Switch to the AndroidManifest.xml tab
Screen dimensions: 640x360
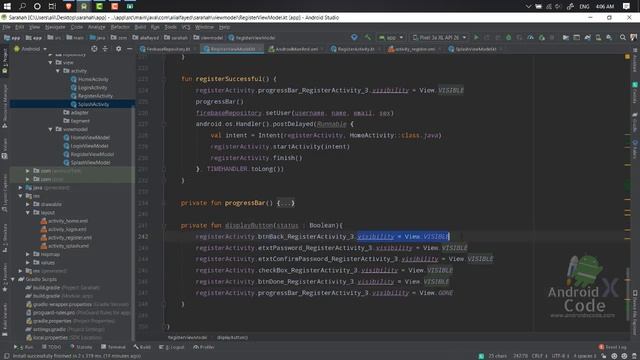pyautogui.click(x=296, y=49)
